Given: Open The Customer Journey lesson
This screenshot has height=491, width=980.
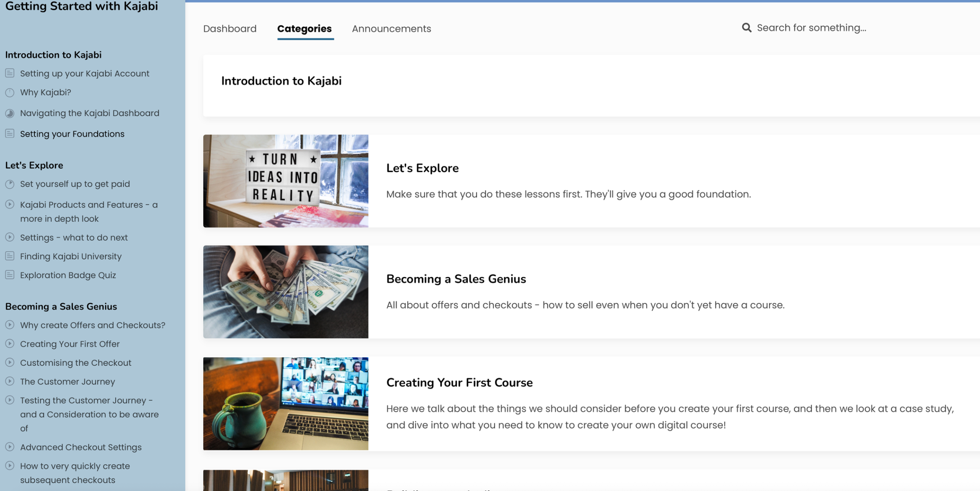Looking at the screenshot, I should pyautogui.click(x=67, y=381).
